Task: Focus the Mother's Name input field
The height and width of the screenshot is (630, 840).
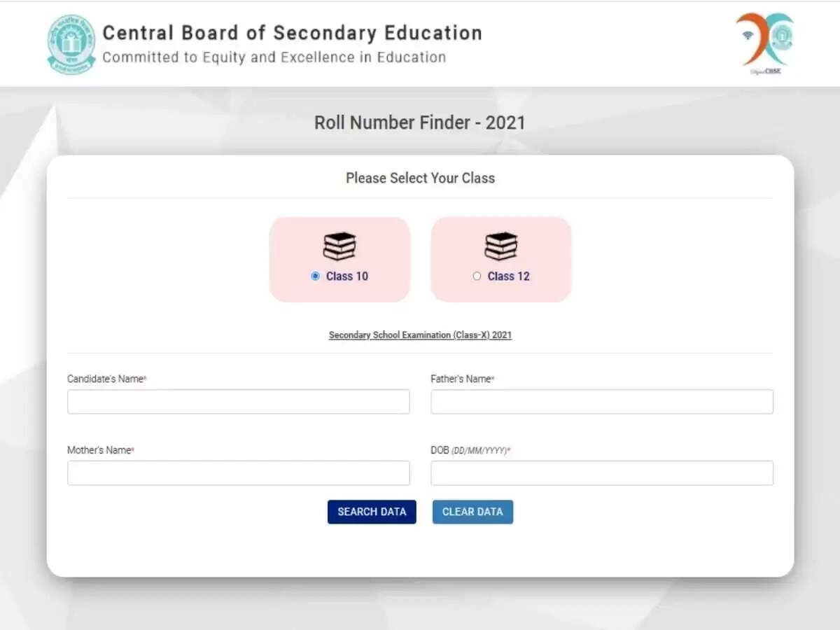Action: (x=238, y=473)
